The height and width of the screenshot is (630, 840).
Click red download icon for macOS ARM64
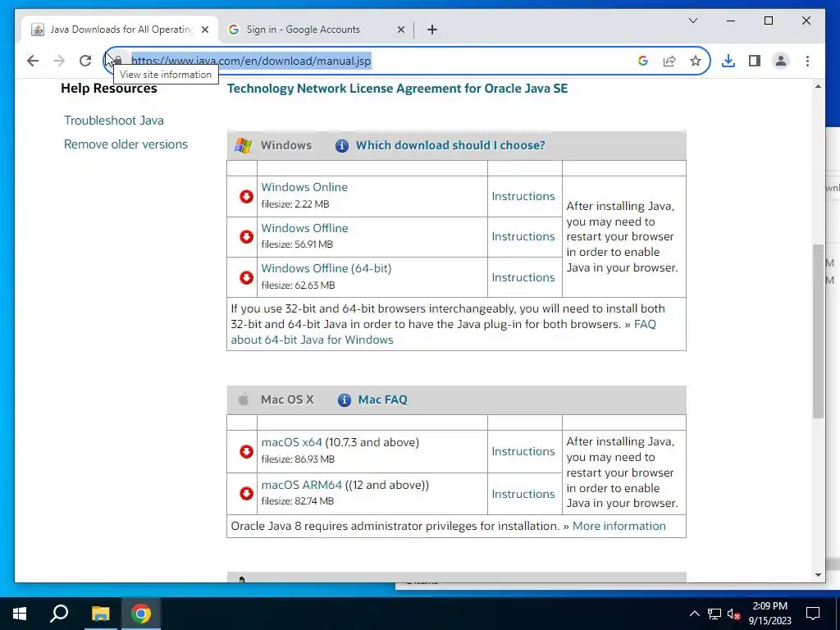246,493
